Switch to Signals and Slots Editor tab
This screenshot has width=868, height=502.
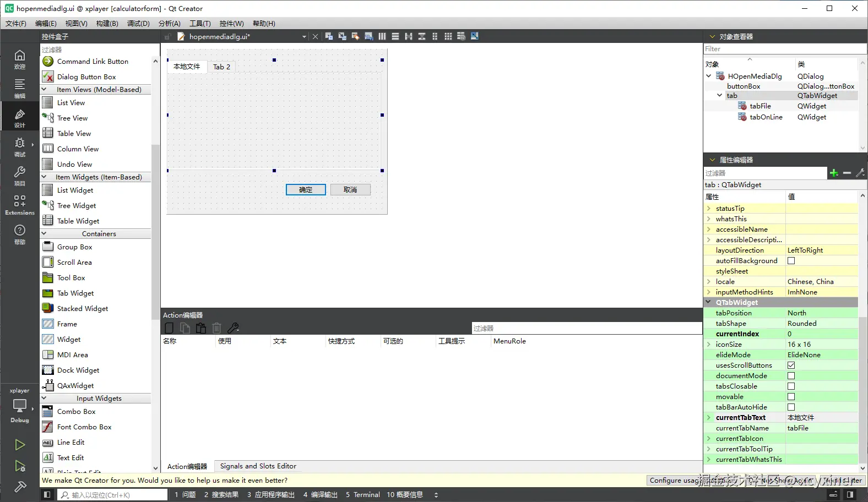pos(258,466)
